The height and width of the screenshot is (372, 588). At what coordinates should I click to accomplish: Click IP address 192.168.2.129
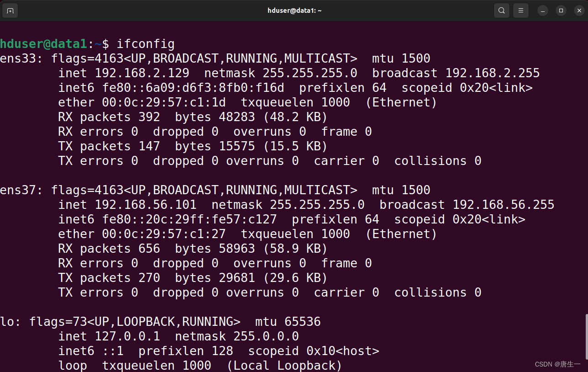click(142, 73)
